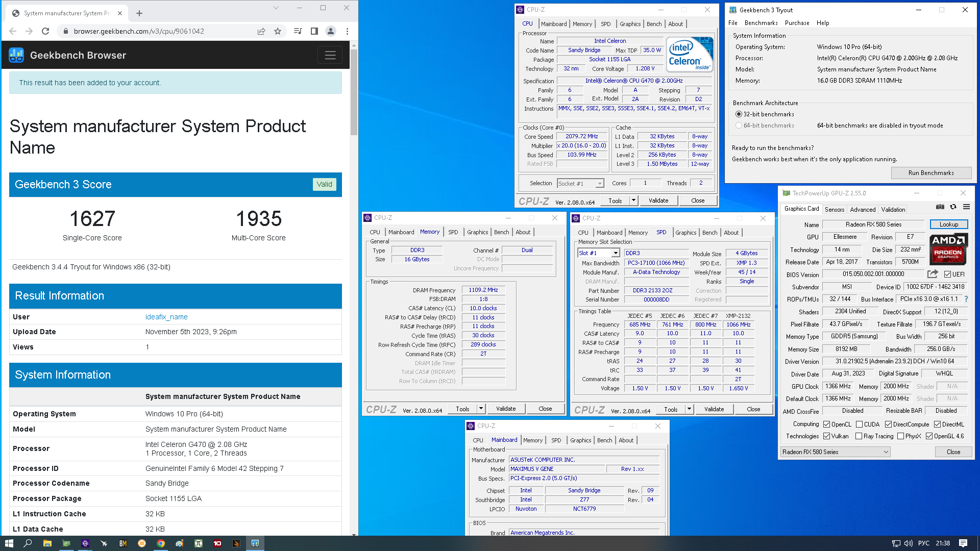Switch to Chrome in the taskbar
The width and height of the screenshot is (980, 551).
click(x=161, y=543)
